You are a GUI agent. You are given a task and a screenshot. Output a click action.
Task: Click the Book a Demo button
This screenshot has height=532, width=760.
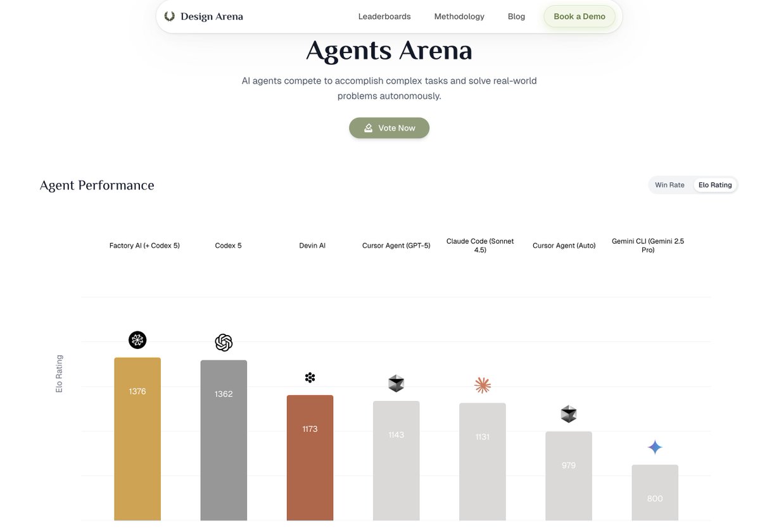tap(579, 16)
